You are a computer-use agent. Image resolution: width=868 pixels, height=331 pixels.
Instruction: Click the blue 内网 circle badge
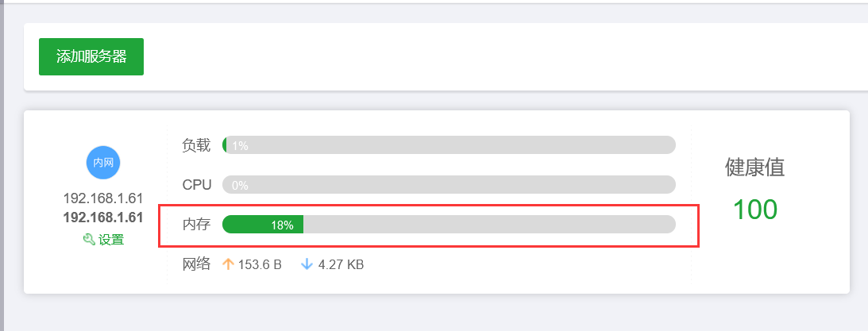[x=103, y=163]
